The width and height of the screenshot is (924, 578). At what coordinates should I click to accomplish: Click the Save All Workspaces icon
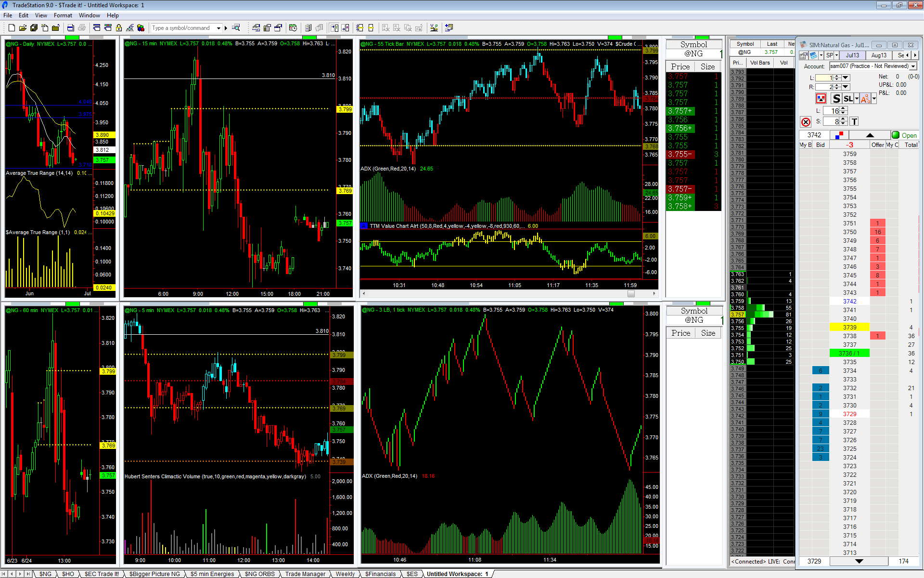[34, 28]
